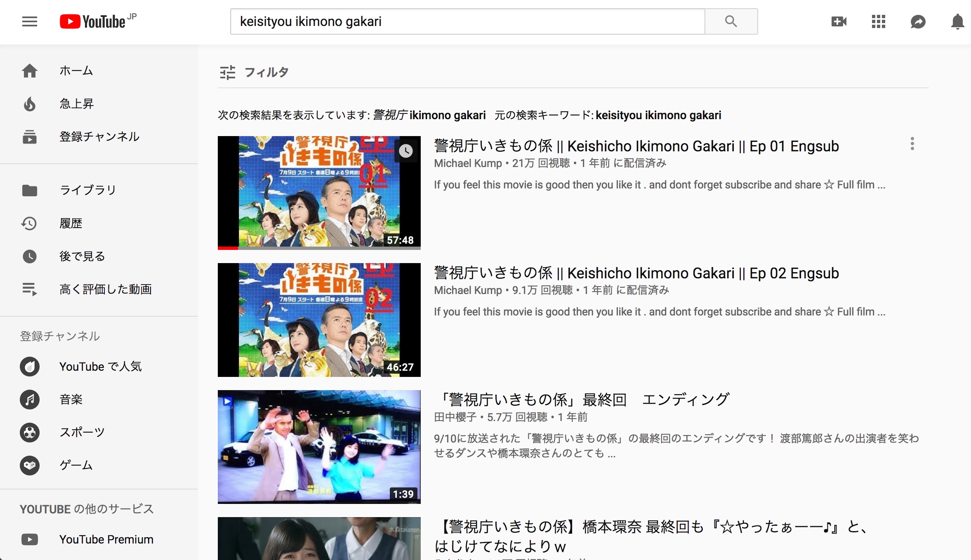Search instead for original keyword keisityou ikimono gakari
Image resolution: width=971 pixels, height=560 pixels.
[658, 115]
